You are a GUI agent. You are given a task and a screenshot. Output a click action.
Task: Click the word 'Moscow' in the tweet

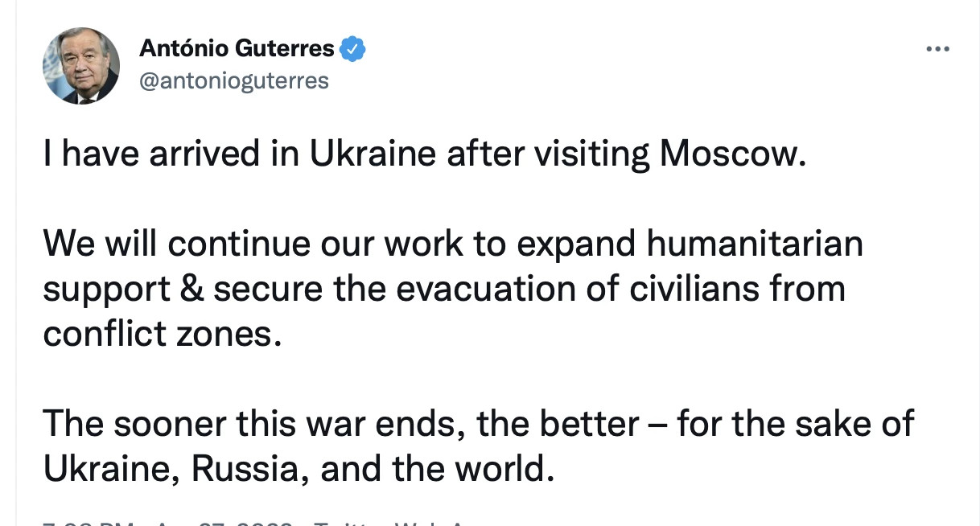pos(732,154)
